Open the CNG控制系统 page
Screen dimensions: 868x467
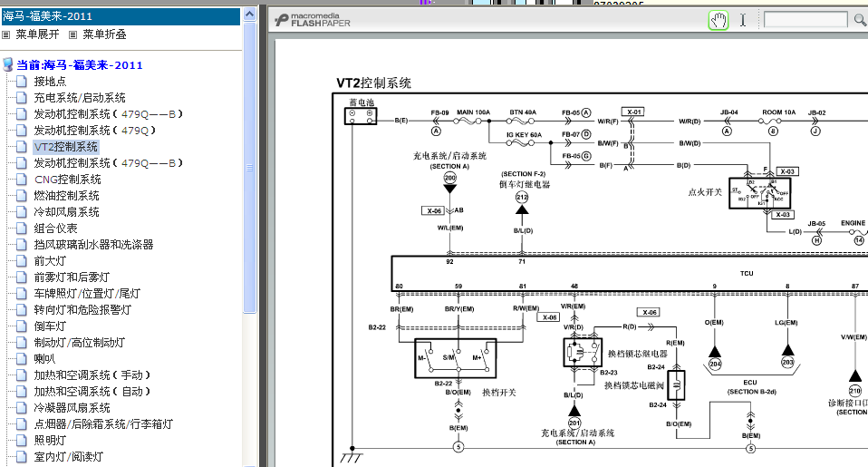[x=68, y=180]
